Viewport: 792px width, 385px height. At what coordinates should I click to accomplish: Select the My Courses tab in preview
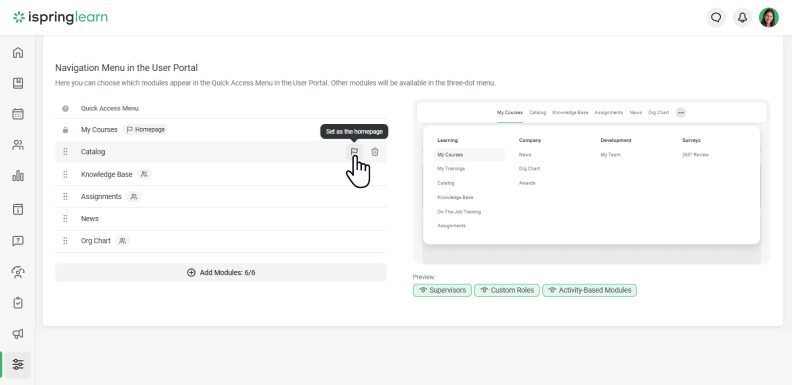pos(510,113)
